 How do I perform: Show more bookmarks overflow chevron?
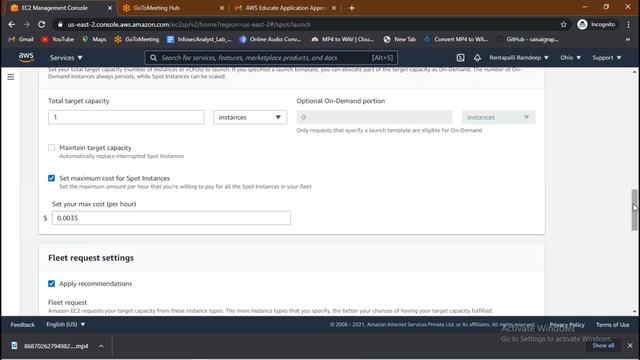(x=628, y=39)
